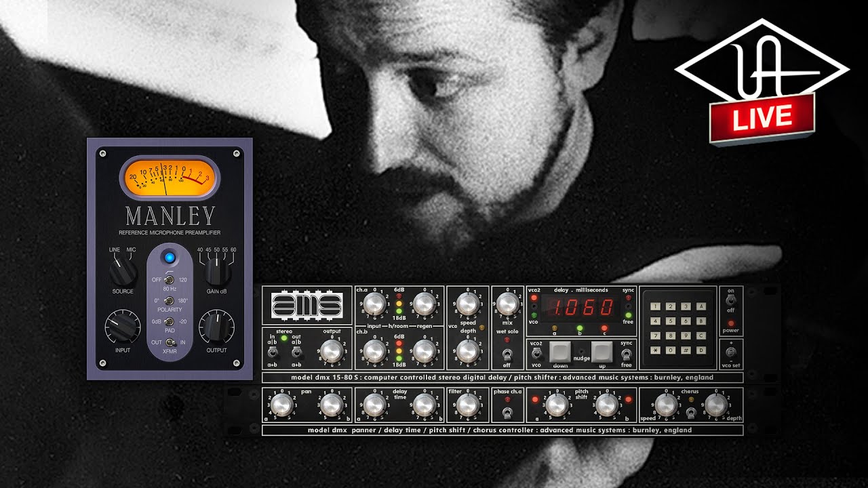The image size is (868, 488).
Task: Flip the Manley PAD switch
Action: [170, 321]
